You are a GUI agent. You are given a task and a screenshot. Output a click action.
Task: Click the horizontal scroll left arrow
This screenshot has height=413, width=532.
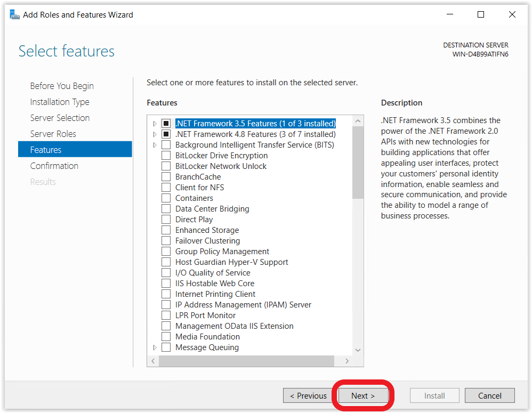[153, 361]
